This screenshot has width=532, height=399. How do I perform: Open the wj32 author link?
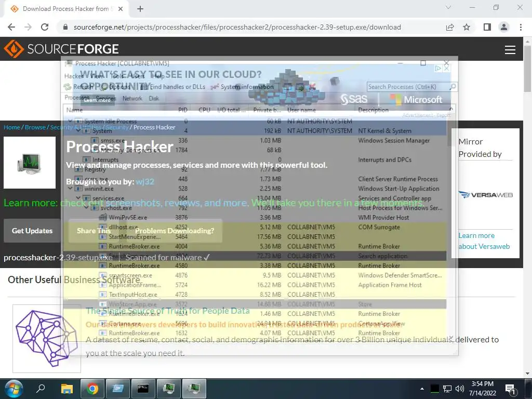point(145,181)
